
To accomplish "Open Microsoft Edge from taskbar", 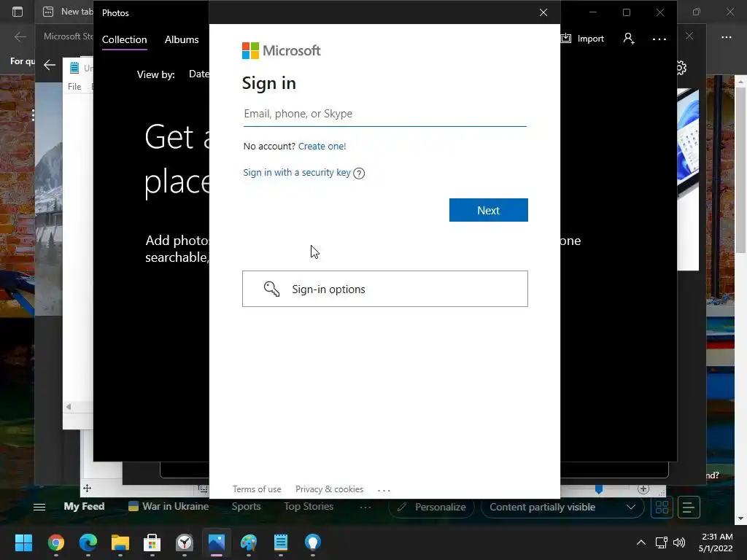I will point(88,542).
